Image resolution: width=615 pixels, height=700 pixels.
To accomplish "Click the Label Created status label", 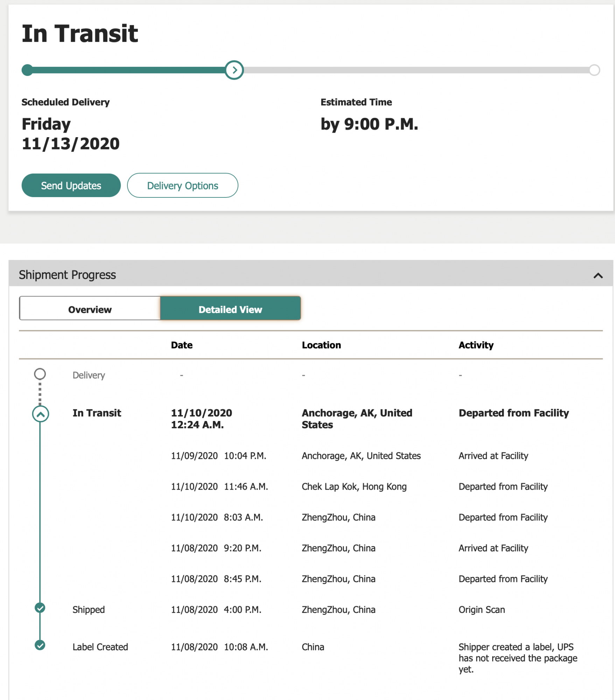I will [x=100, y=647].
